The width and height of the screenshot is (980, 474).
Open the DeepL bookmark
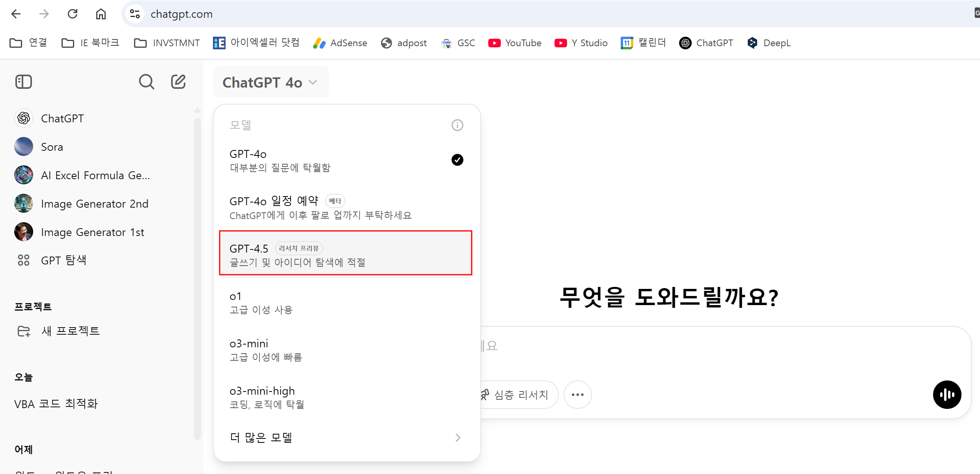coord(769,43)
